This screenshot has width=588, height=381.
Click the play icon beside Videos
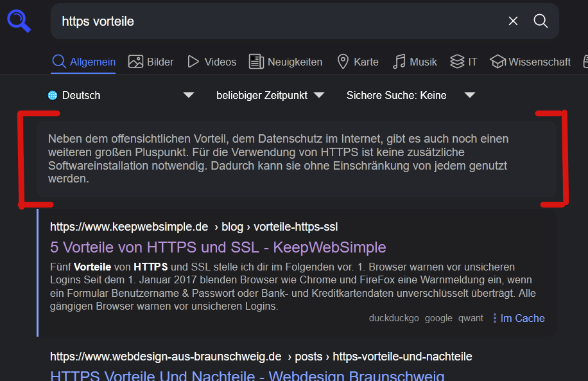(192, 61)
